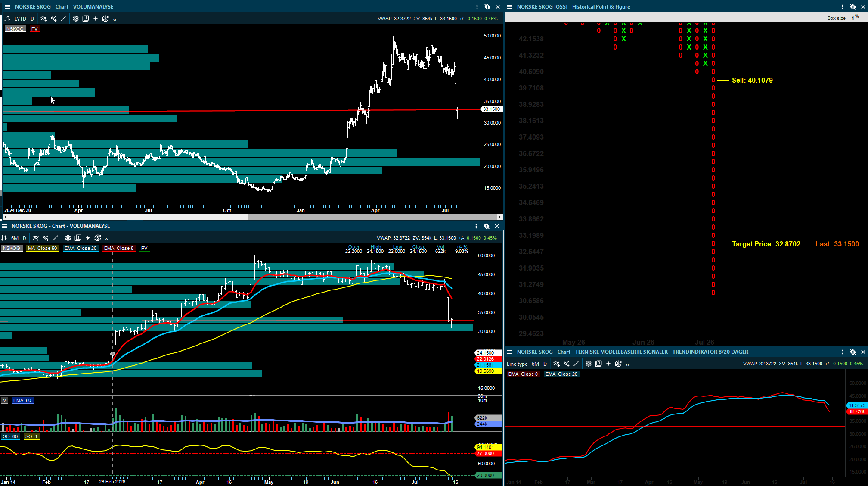The image size is (868, 486).
Task: Click the V volume indicator label
Action: 5,400
